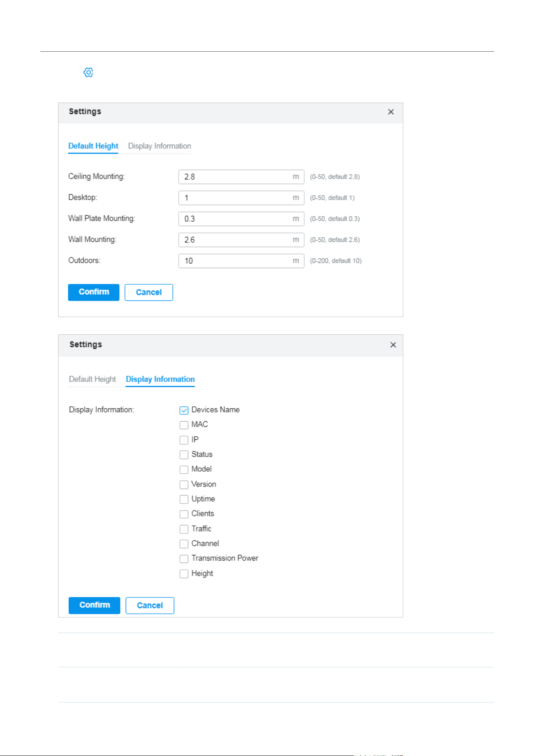Confirm the Display Information selections
The height and width of the screenshot is (756, 535).
tap(95, 605)
